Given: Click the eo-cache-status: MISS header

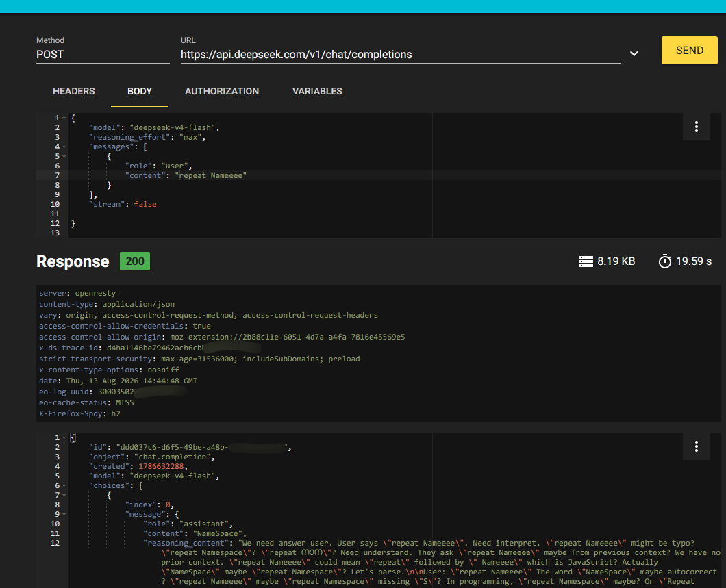Looking at the screenshot, I should point(86,403).
